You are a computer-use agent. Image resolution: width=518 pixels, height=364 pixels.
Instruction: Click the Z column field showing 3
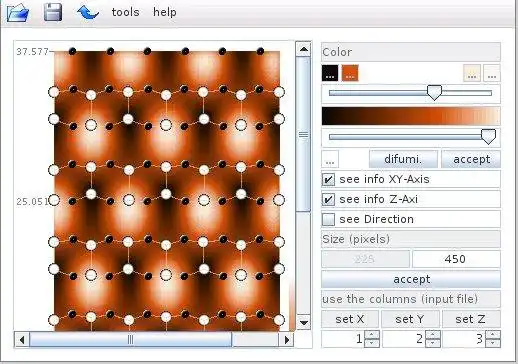[465, 339]
